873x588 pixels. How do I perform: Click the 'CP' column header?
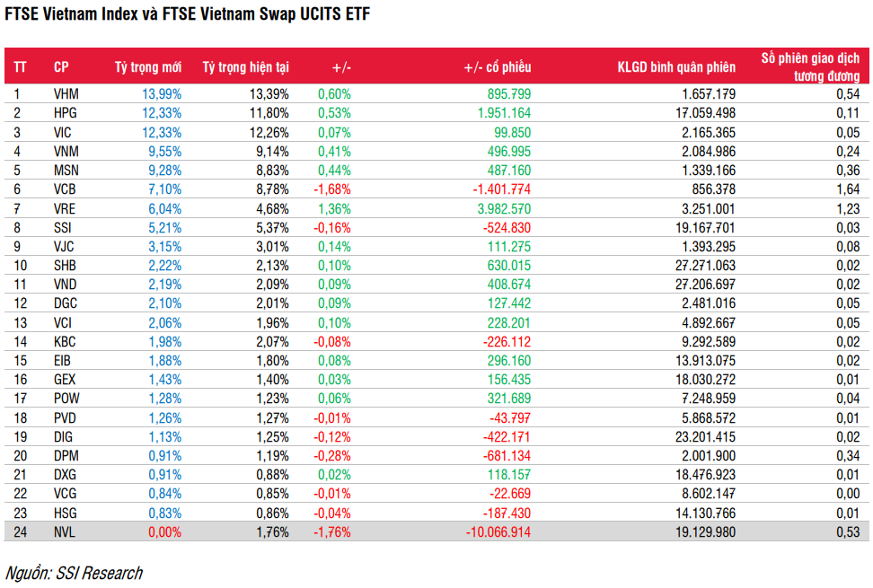pyautogui.click(x=61, y=67)
